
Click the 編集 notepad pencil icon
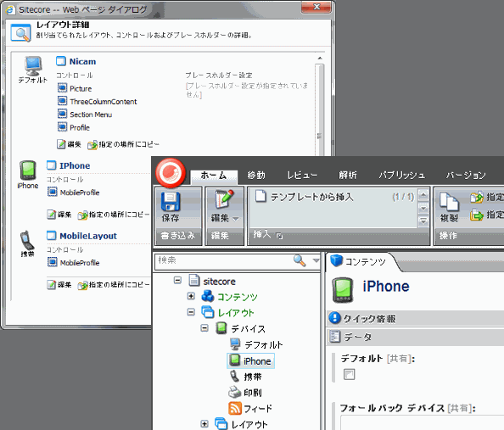pyautogui.click(x=224, y=199)
